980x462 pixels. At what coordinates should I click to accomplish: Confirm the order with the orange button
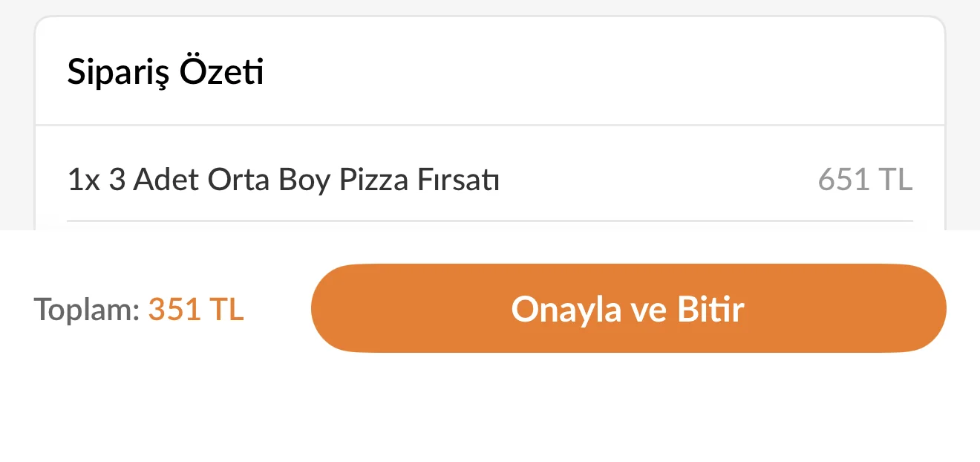pyautogui.click(x=628, y=308)
